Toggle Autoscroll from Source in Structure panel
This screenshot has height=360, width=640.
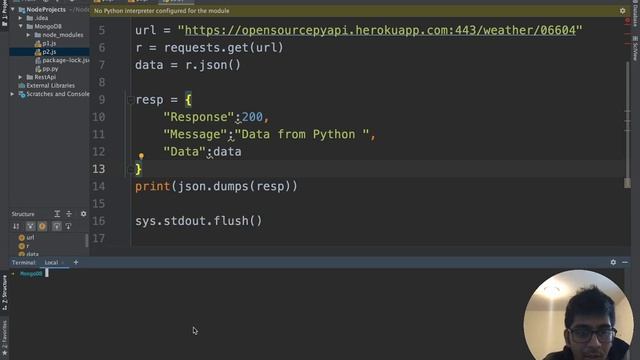tap(68, 226)
